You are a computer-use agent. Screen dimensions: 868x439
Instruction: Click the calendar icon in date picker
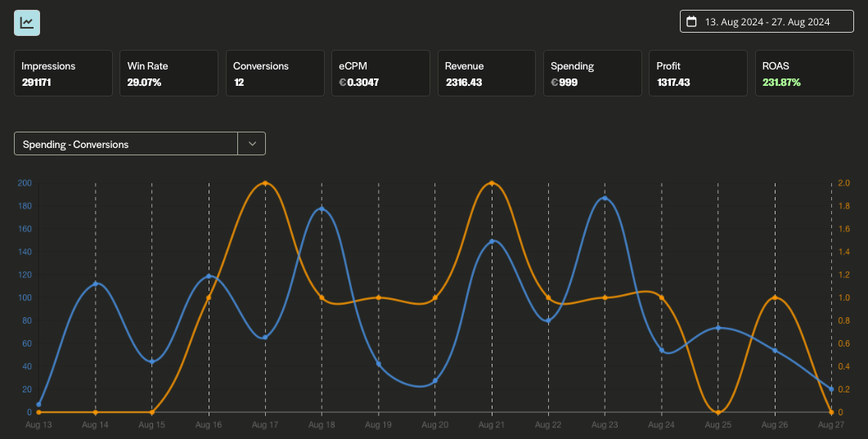tap(691, 22)
